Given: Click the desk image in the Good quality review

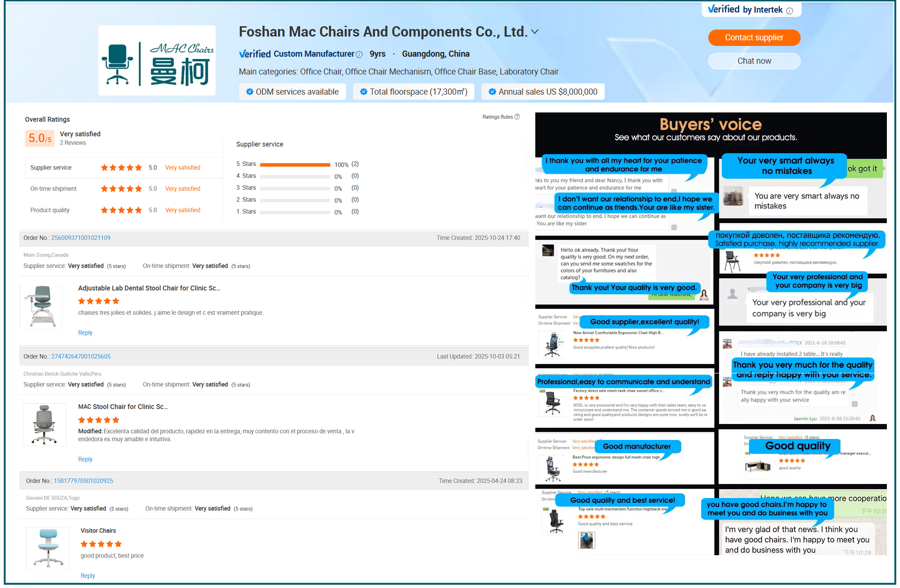Looking at the screenshot, I should (x=758, y=466).
